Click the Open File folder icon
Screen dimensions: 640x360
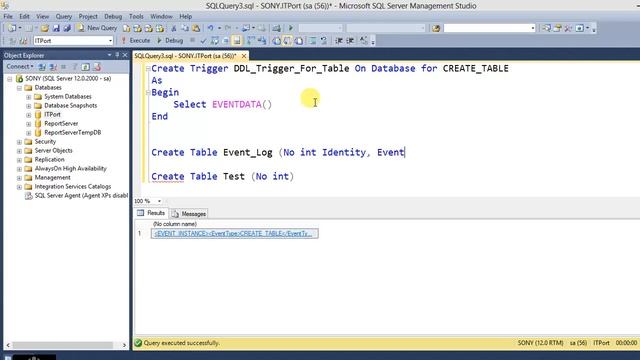click(x=44, y=28)
